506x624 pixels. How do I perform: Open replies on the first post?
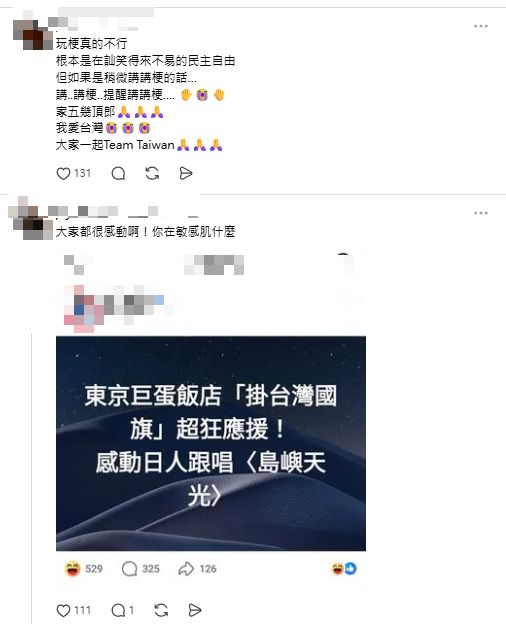point(118,174)
